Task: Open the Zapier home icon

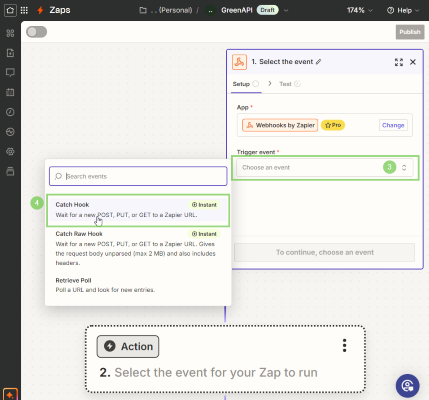Action: click(10, 10)
